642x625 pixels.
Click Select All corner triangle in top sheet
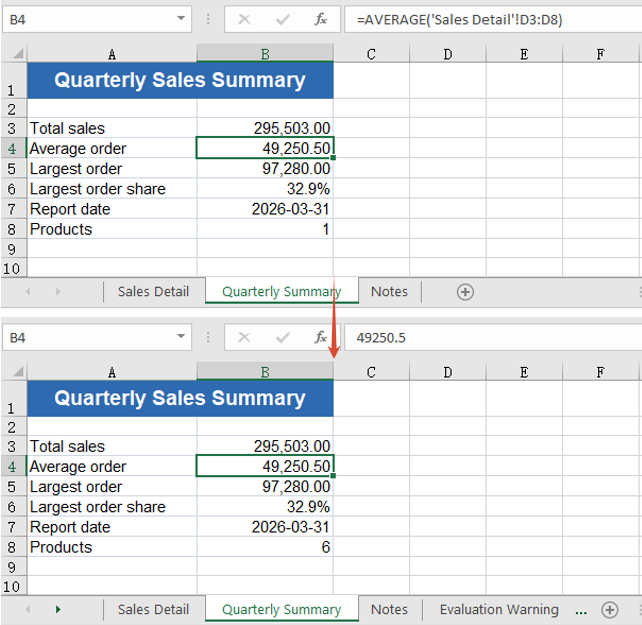[x=18, y=53]
